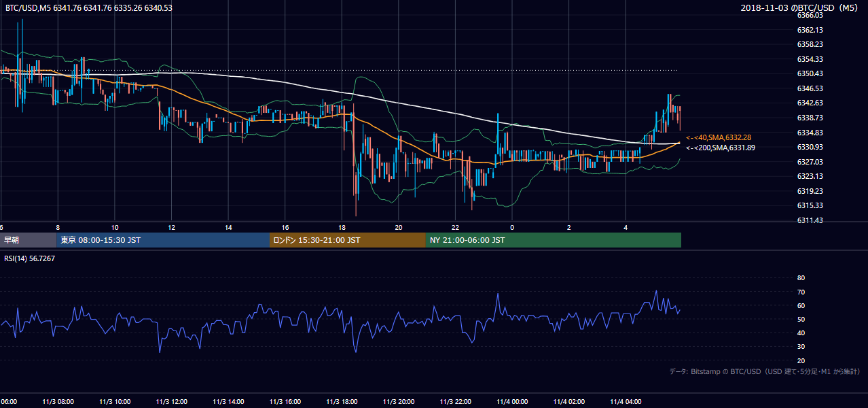Viewport: 868px width, 408px height.
Task: Select the 早朝 session bar
Action: pyautogui.click(x=28, y=240)
